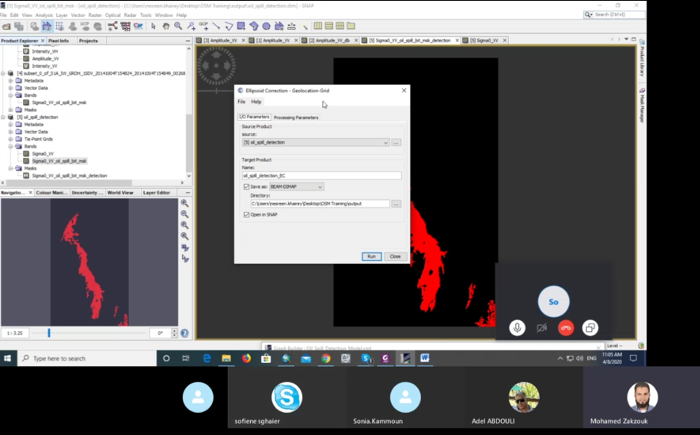The height and width of the screenshot is (435, 700).
Task: Expand Vector Data under [4] subset product
Action: point(11,88)
